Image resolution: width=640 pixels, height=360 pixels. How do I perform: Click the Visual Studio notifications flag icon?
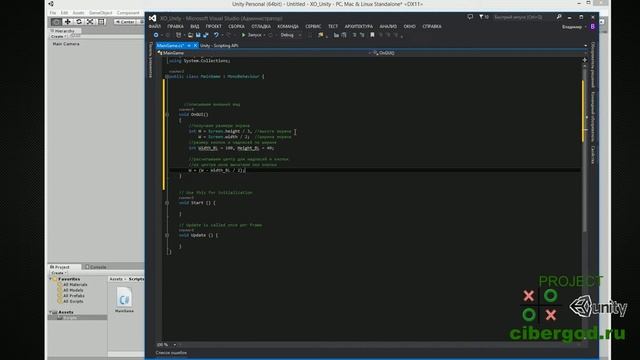pyautogui.click(x=483, y=17)
